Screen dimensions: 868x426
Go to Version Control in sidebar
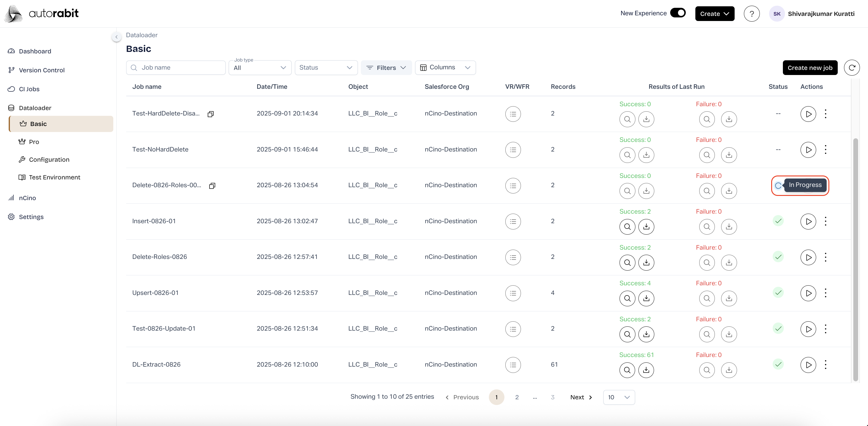[x=41, y=70]
